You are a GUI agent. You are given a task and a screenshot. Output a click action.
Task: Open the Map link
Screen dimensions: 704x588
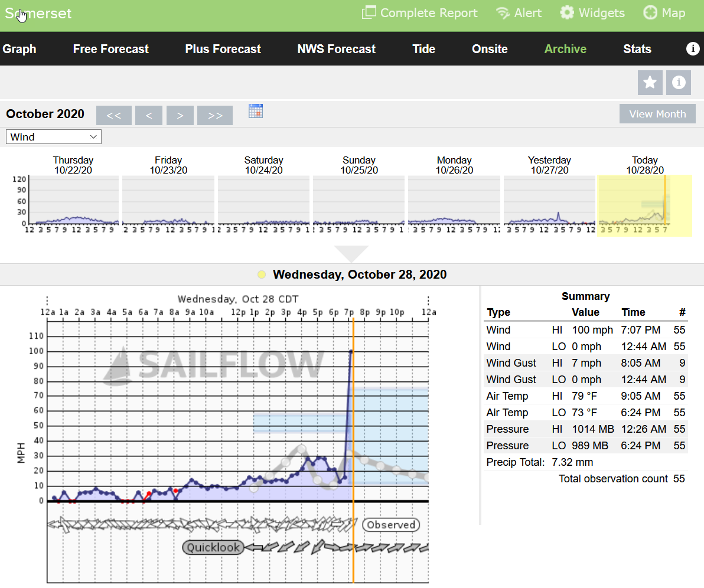pos(664,13)
